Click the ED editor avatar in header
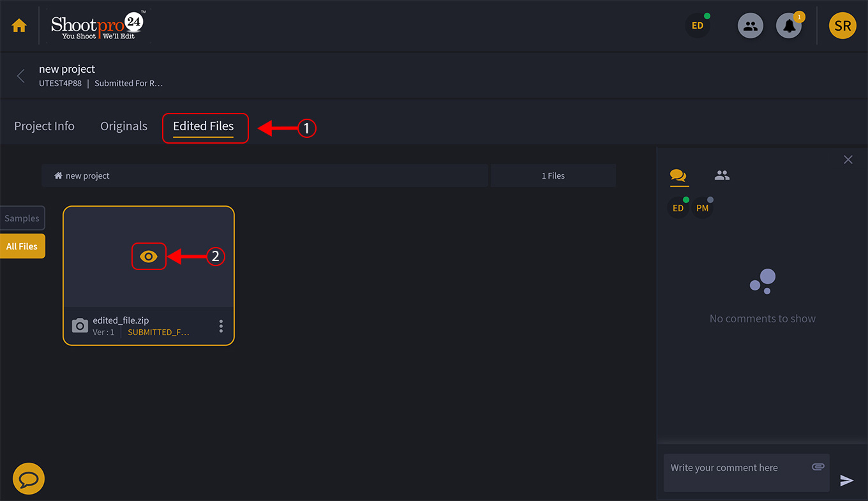This screenshot has width=868, height=501. point(698,26)
